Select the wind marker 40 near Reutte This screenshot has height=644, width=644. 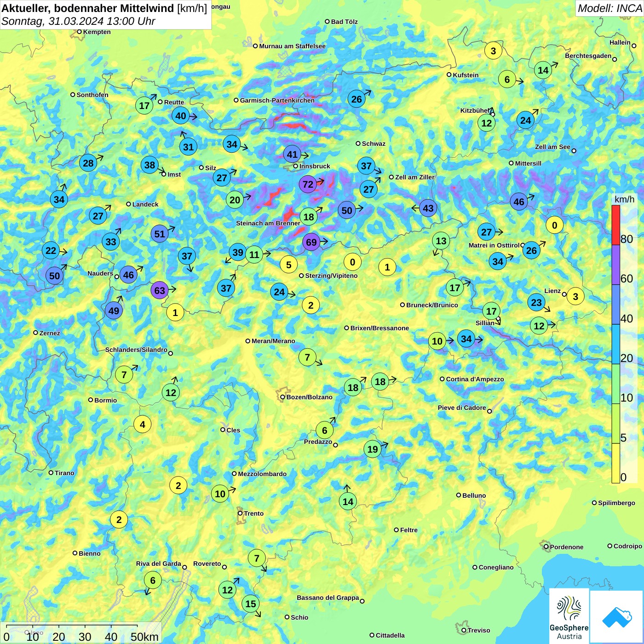[181, 116]
